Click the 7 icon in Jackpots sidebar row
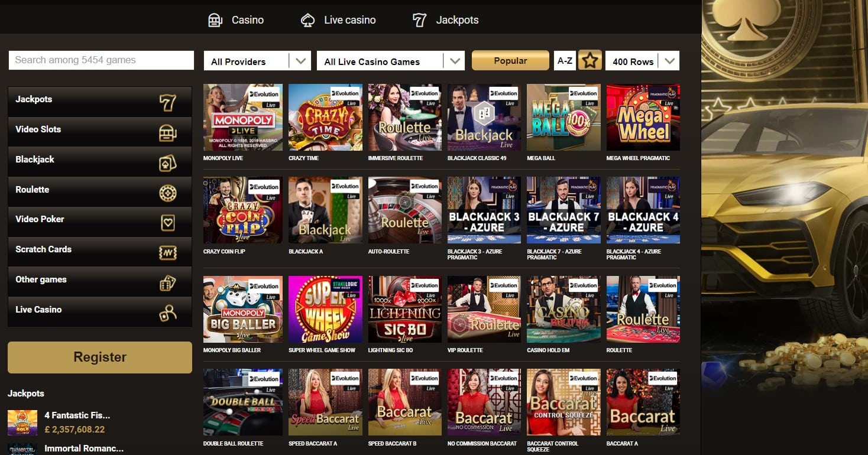 click(x=168, y=103)
